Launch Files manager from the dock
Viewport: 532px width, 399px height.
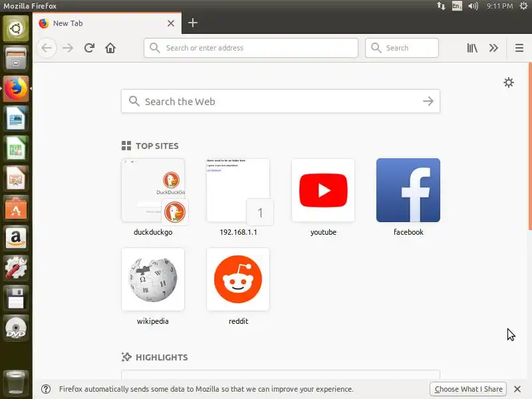click(x=16, y=59)
